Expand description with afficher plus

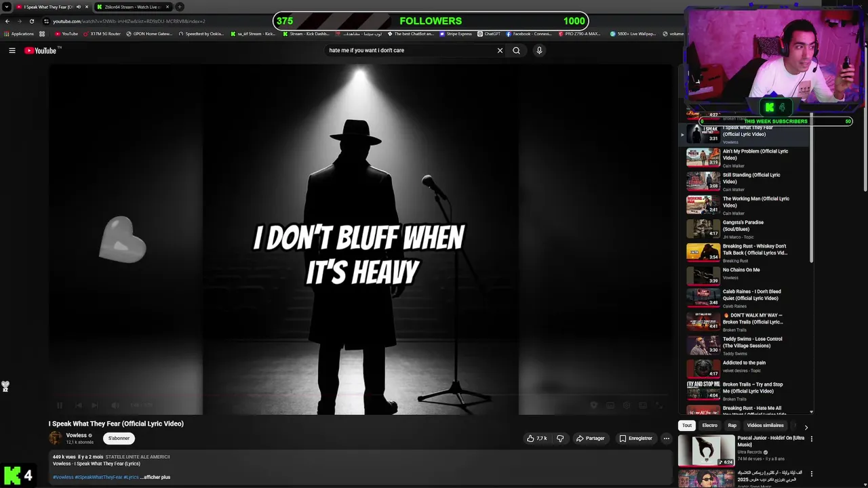pyautogui.click(x=155, y=477)
